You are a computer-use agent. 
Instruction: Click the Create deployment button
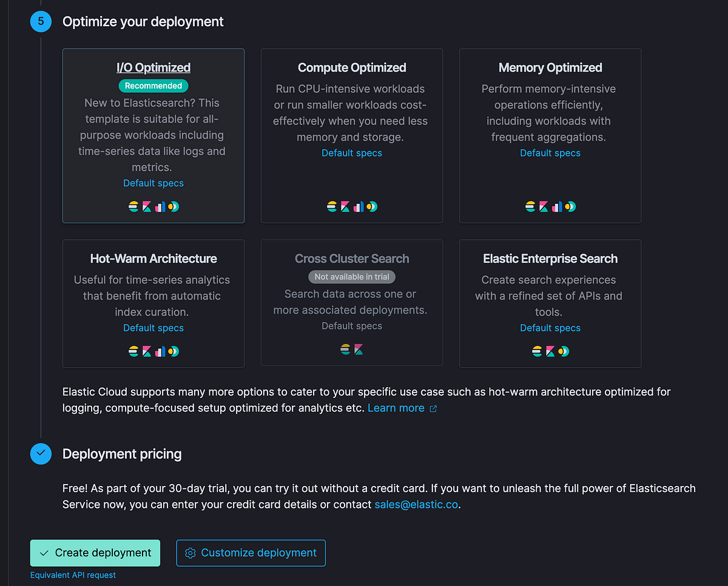click(95, 553)
